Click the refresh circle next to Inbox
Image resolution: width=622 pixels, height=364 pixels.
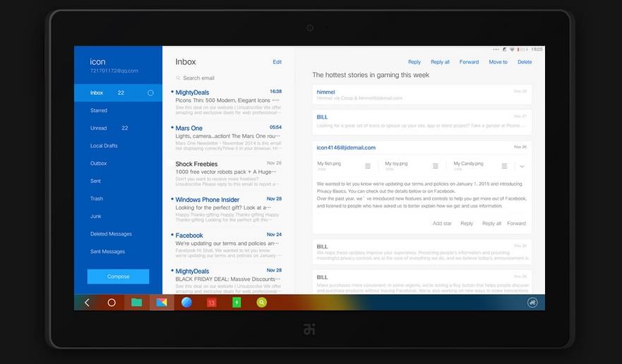(x=151, y=93)
